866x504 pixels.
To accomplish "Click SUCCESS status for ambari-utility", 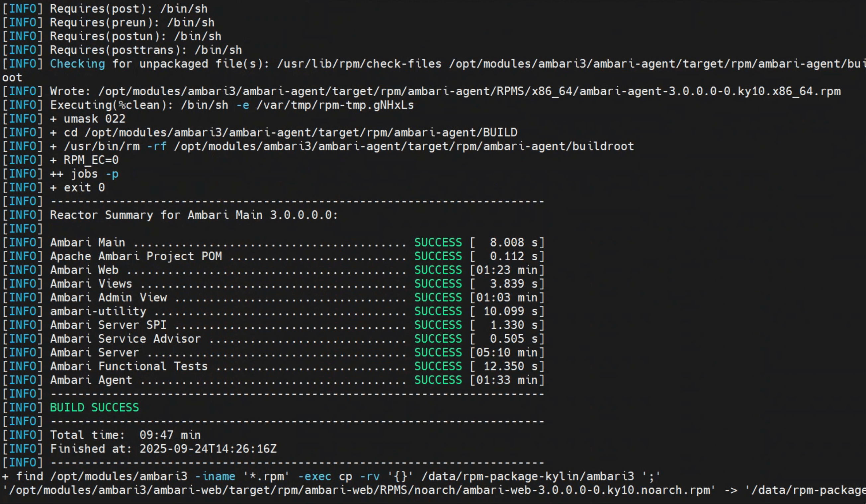I will pyautogui.click(x=438, y=311).
